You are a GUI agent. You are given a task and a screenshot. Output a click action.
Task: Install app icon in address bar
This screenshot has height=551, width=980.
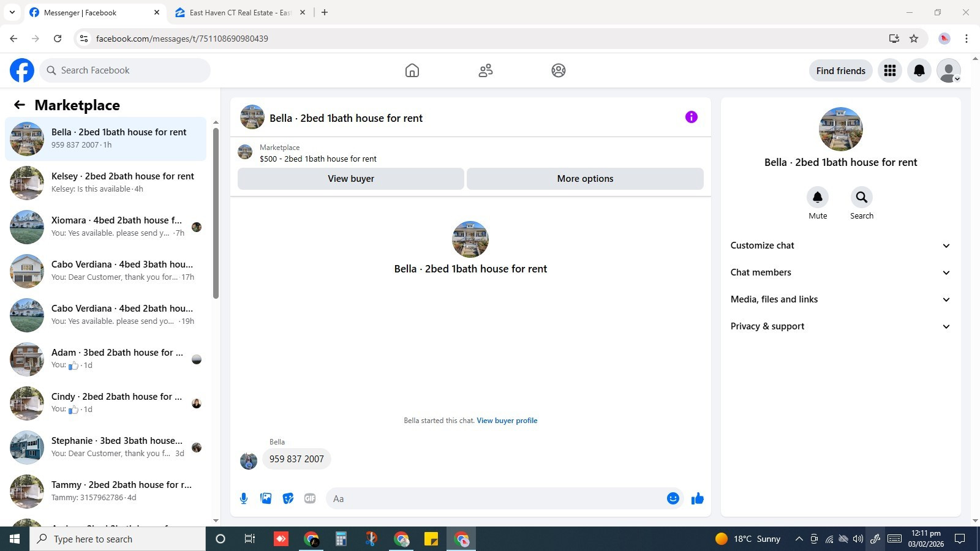click(x=894, y=39)
